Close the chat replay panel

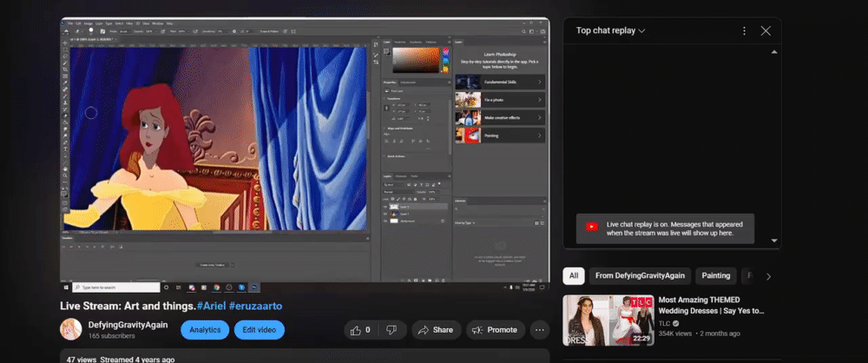tap(766, 30)
